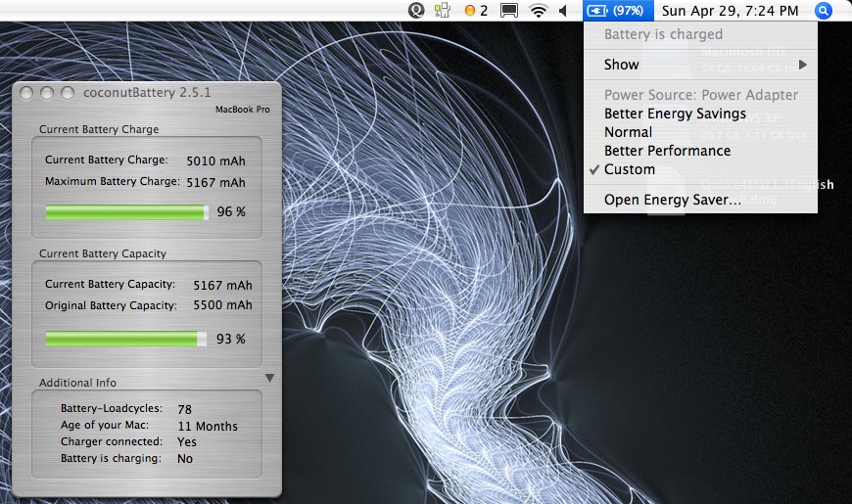This screenshot has width=852, height=504.
Task: Click the 5167 mAh maximum charge value
Action: (x=215, y=182)
